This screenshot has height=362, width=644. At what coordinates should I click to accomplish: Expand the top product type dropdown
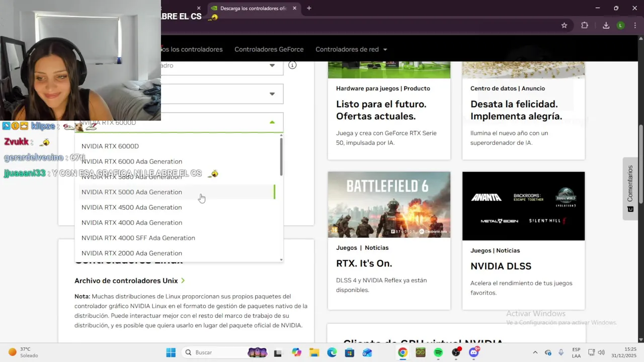[x=272, y=65]
